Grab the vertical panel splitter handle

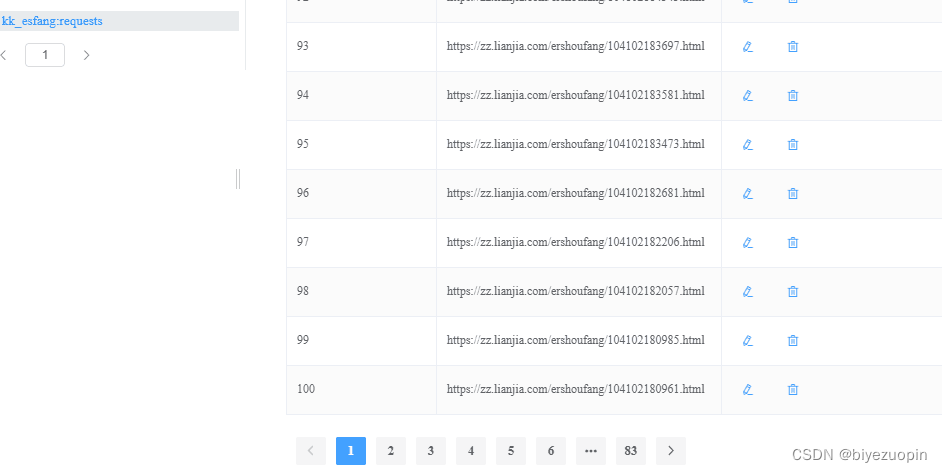point(238,179)
